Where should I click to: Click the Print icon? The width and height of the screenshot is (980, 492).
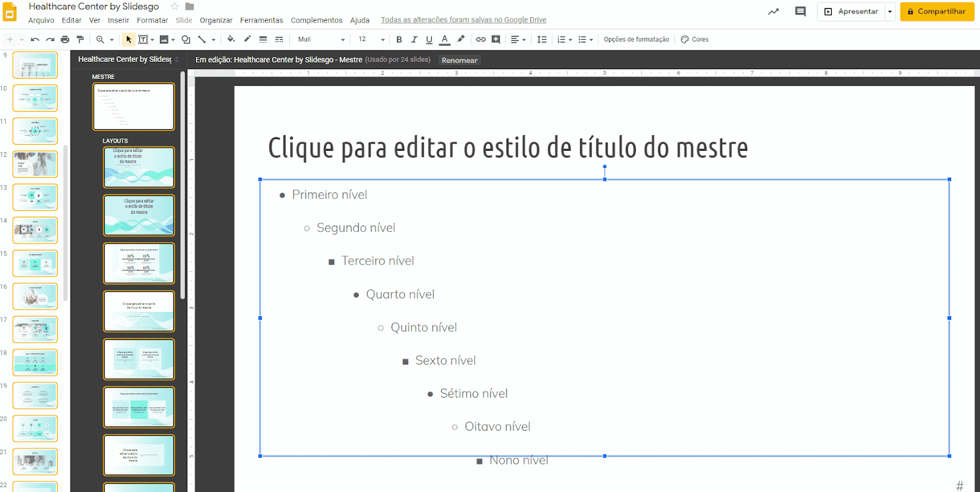65,39
